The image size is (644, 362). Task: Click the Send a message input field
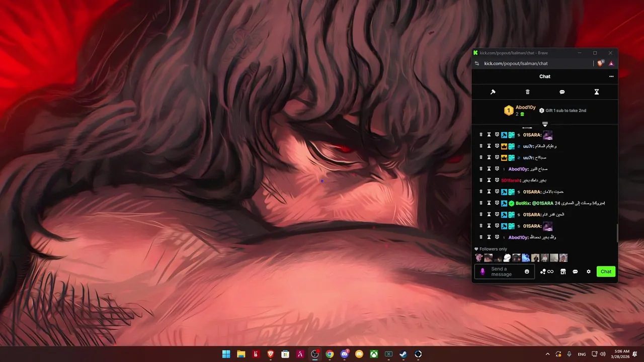[x=505, y=271]
